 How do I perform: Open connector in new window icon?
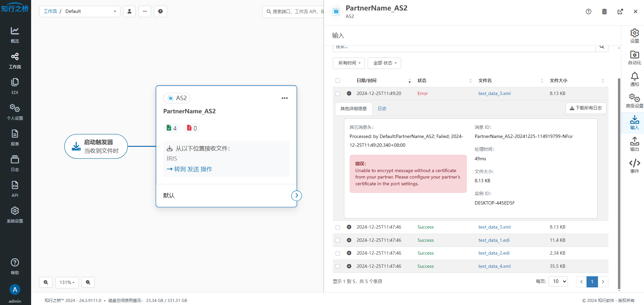[x=620, y=12]
